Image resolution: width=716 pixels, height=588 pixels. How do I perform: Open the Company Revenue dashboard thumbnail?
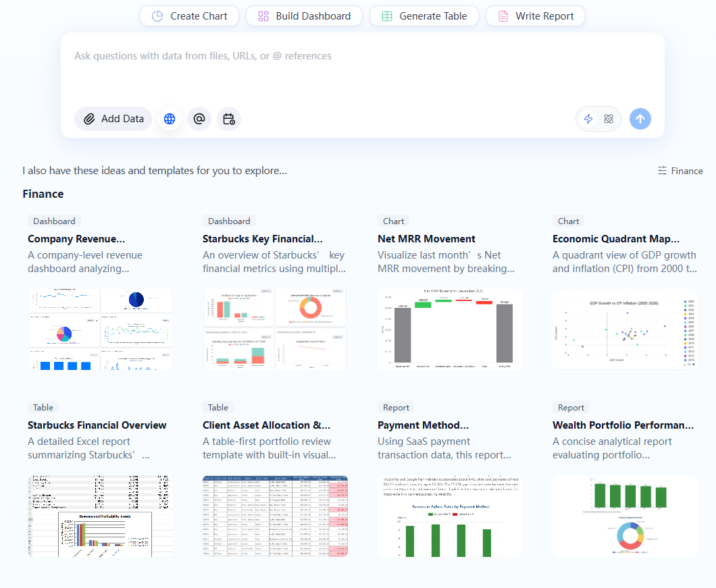(x=100, y=329)
